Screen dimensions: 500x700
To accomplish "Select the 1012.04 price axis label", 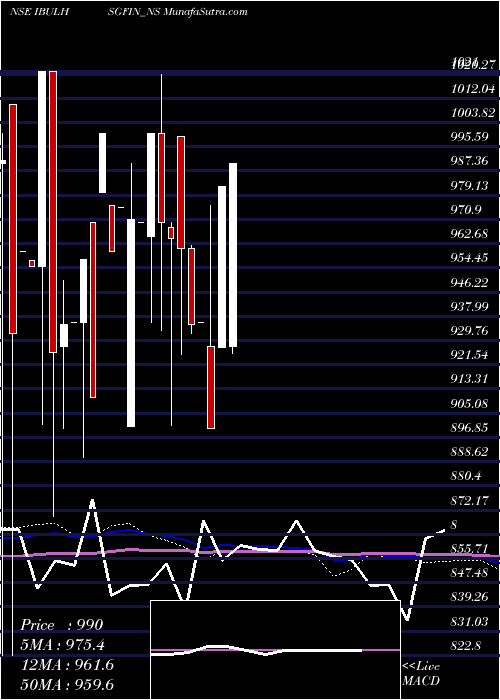I will (473, 89).
